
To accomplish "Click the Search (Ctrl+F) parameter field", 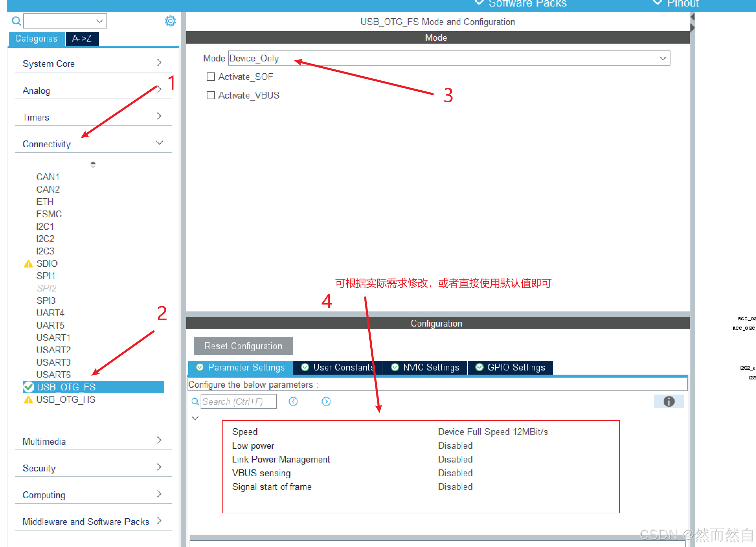I will point(239,401).
